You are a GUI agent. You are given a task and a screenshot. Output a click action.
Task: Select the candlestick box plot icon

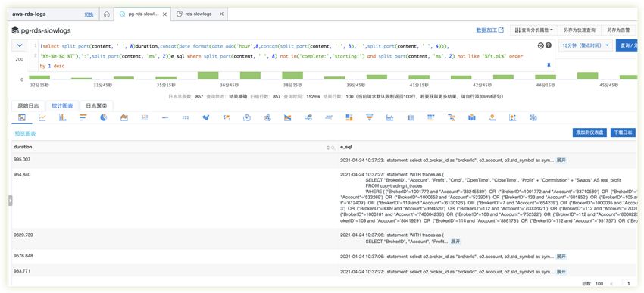coord(533,118)
